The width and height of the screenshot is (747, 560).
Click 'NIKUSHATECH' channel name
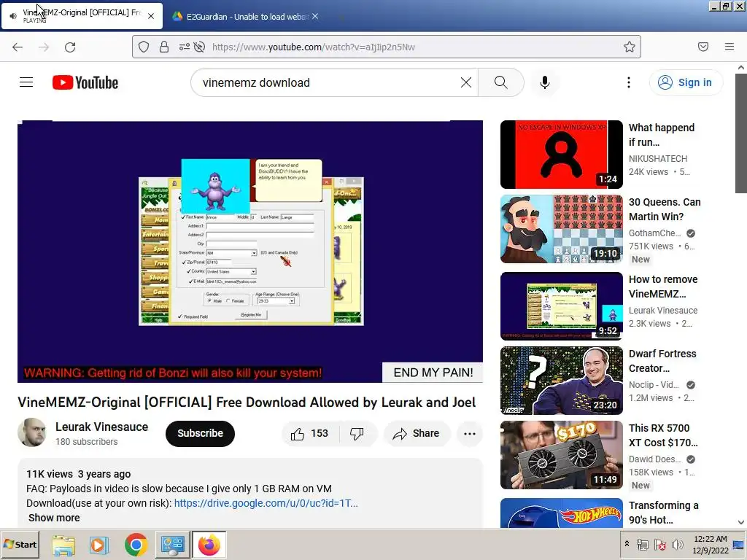(658, 158)
